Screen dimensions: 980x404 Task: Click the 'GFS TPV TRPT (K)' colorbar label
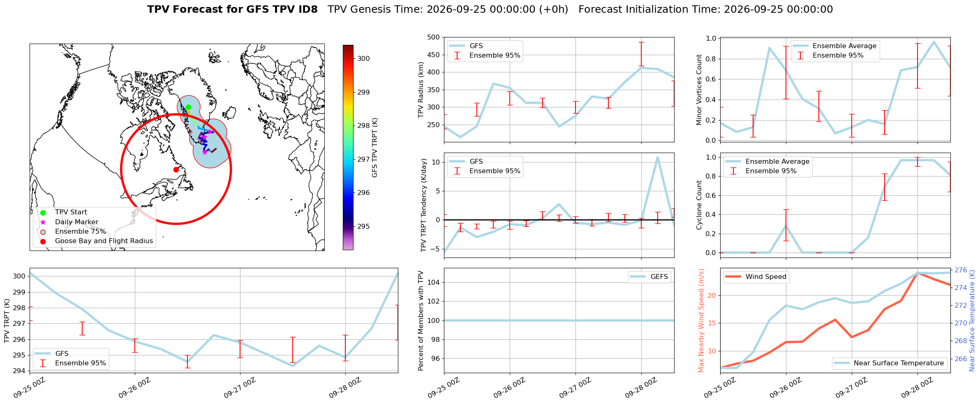coord(374,148)
